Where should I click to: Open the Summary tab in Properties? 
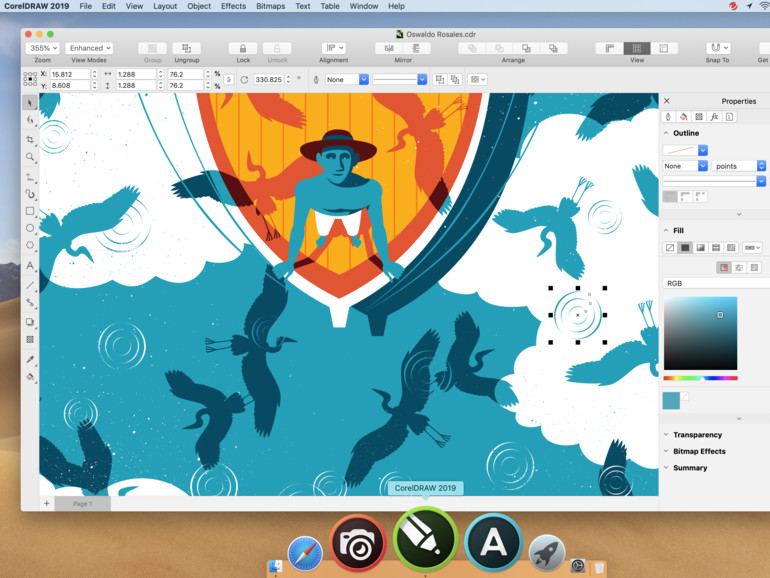pyautogui.click(x=729, y=117)
